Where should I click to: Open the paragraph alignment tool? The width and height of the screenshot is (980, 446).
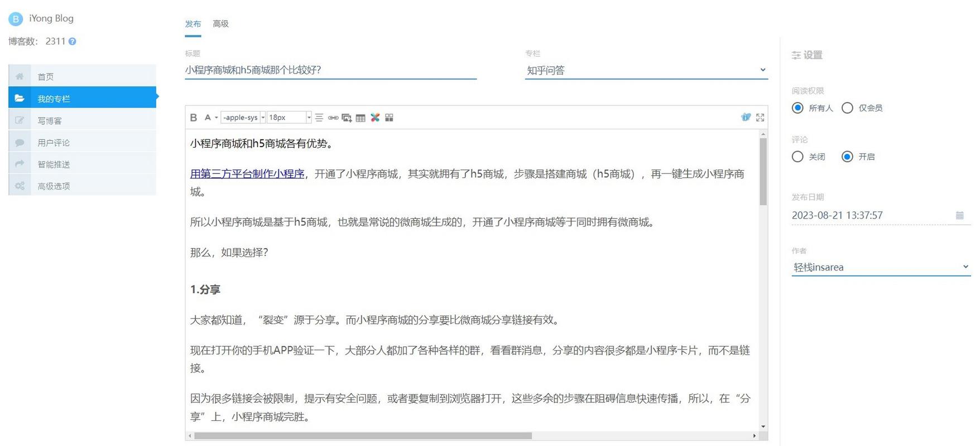pyautogui.click(x=319, y=118)
